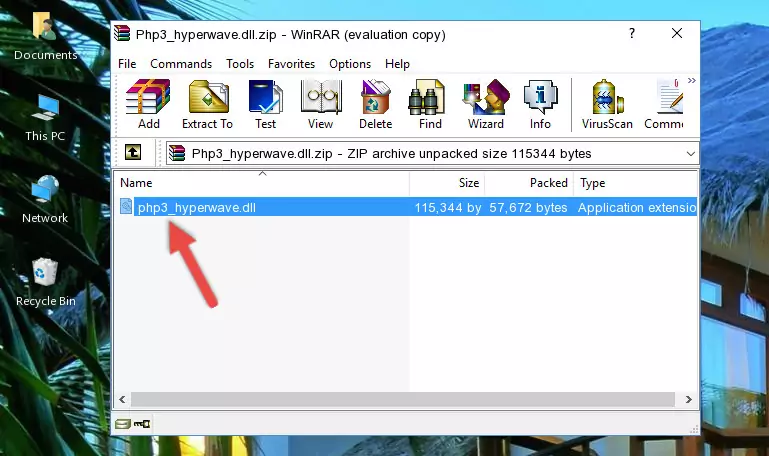Click the WinRAR app icon in the title bar
The width and height of the screenshot is (769, 456).
tap(122, 33)
